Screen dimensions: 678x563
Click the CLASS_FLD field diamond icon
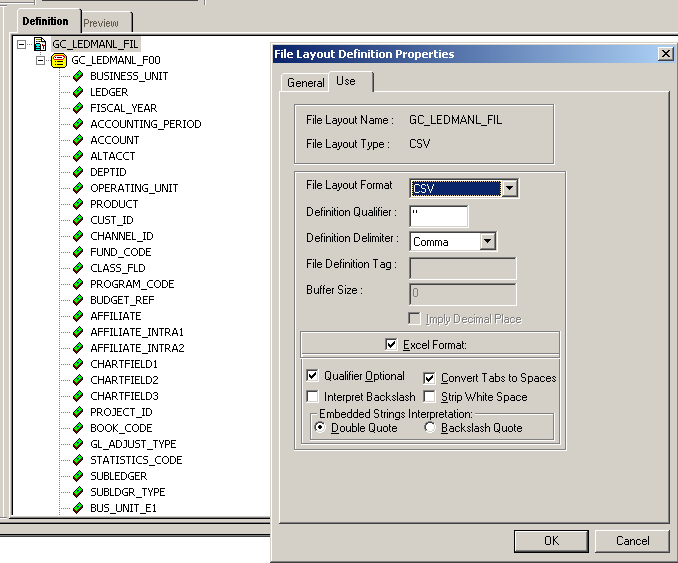(x=78, y=268)
